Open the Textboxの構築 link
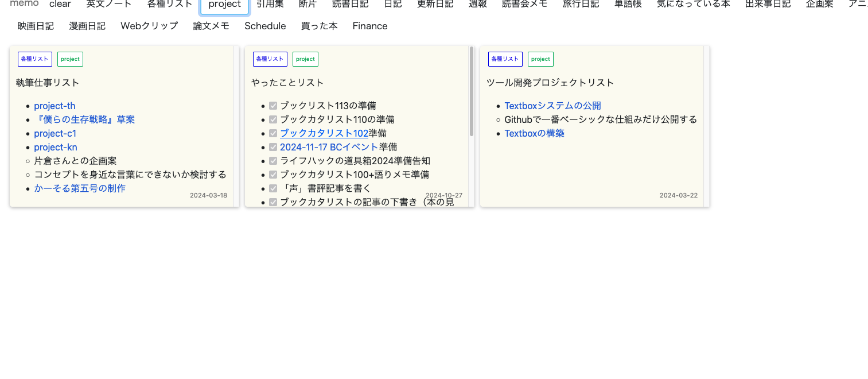This screenshot has height=379, width=868. tap(534, 133)
